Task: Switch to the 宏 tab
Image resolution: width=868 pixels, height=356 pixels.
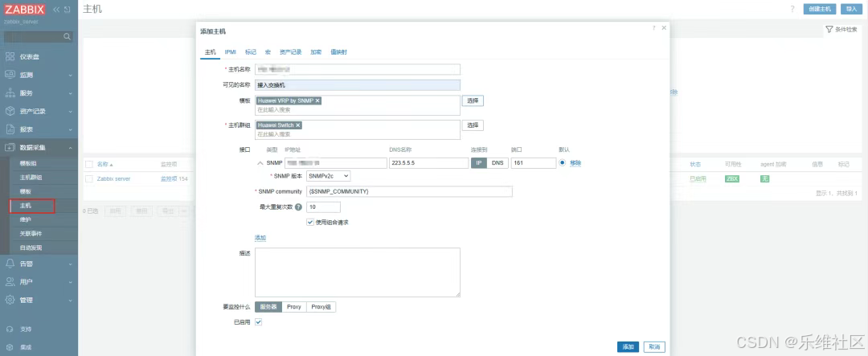Action: tap(268, 52)
